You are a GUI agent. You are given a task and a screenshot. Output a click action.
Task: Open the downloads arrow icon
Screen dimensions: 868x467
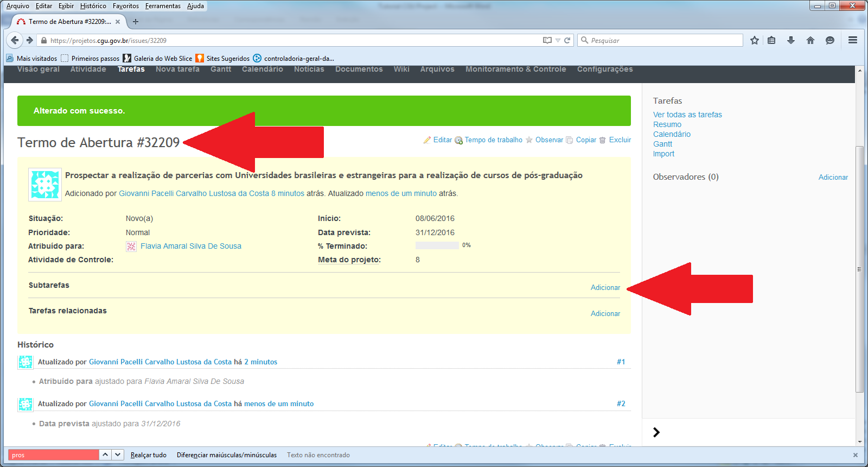tap(791, 40)
